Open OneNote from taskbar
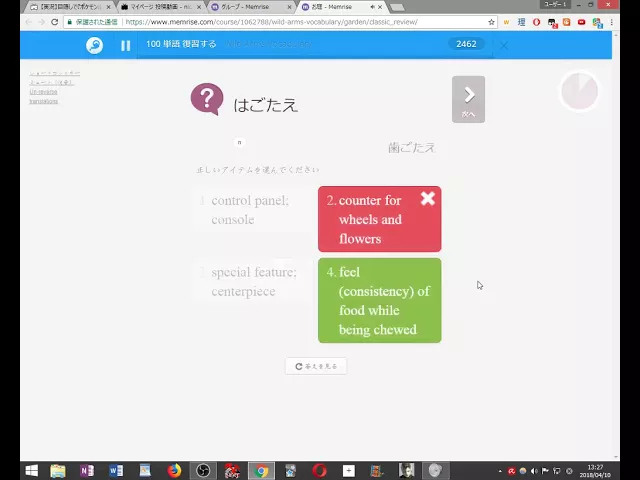Screen dimensions: 640x480 pyautogui.click(x=87, y=471)
